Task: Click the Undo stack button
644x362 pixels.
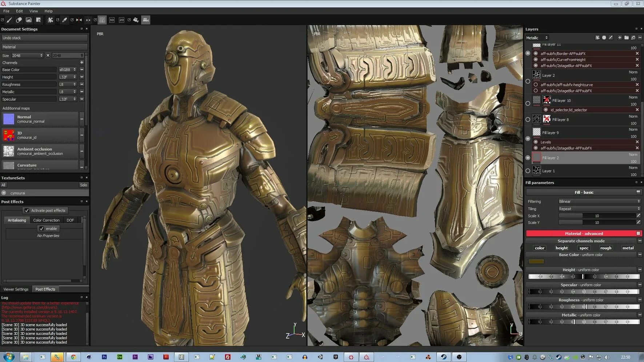Action: [44, 38]
